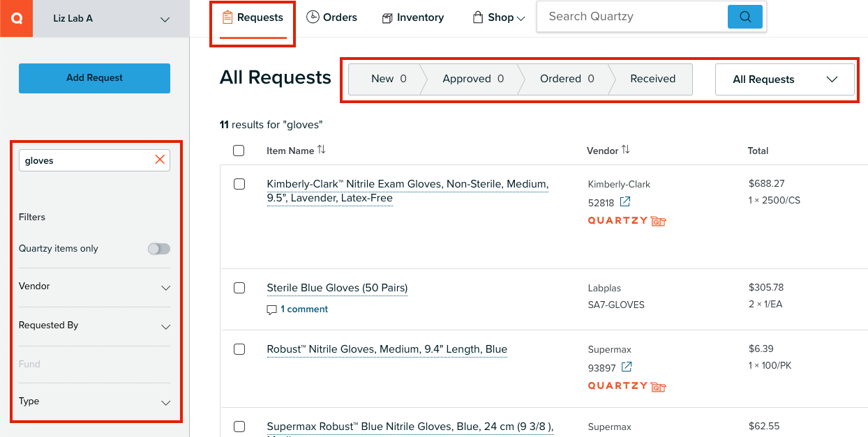868x437 pixels.
Task: Open Supermax Robust Blue Nitrile Gloves link
Action: click(410, 427)
